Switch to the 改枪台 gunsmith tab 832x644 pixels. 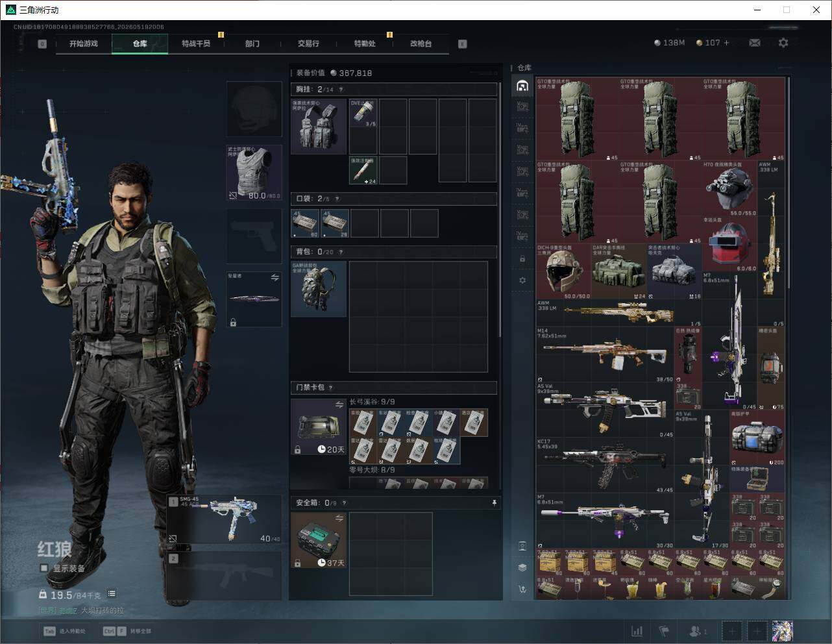point(421,43)
